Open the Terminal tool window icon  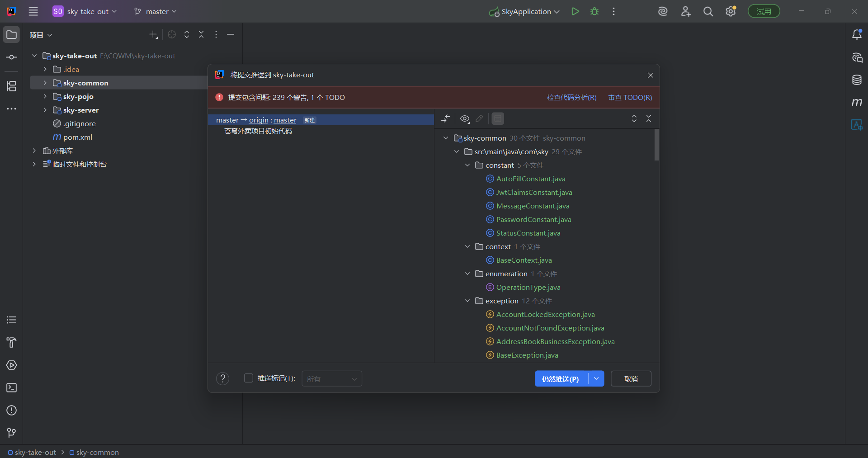[x=12, y=388]
